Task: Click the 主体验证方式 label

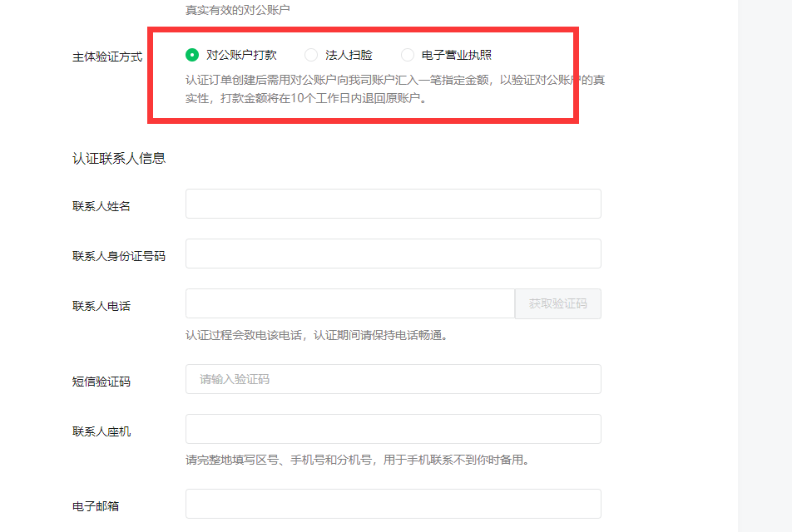Action: pos(107,57)
